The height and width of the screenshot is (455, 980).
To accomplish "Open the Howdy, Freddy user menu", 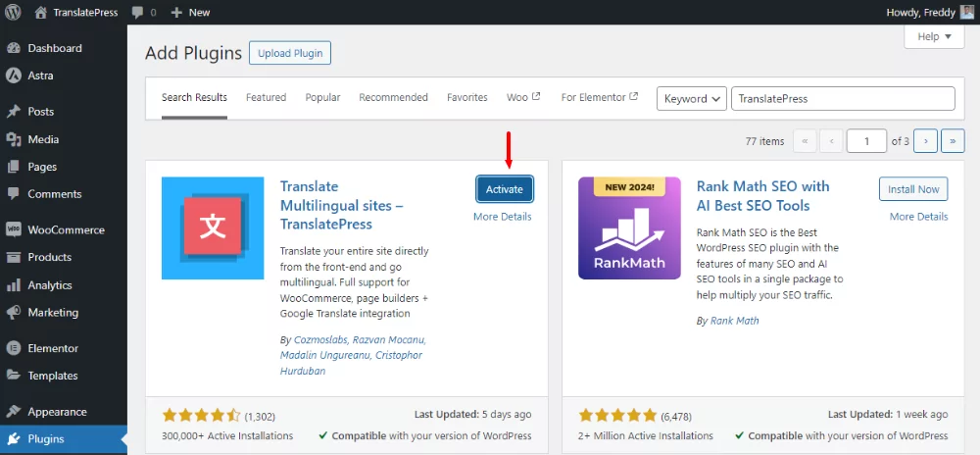I will [929, 13].
